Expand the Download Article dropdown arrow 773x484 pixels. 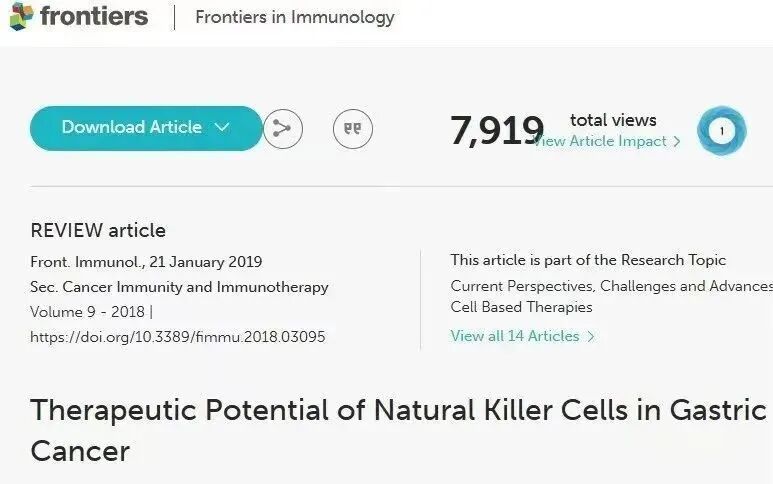[222, 127]
